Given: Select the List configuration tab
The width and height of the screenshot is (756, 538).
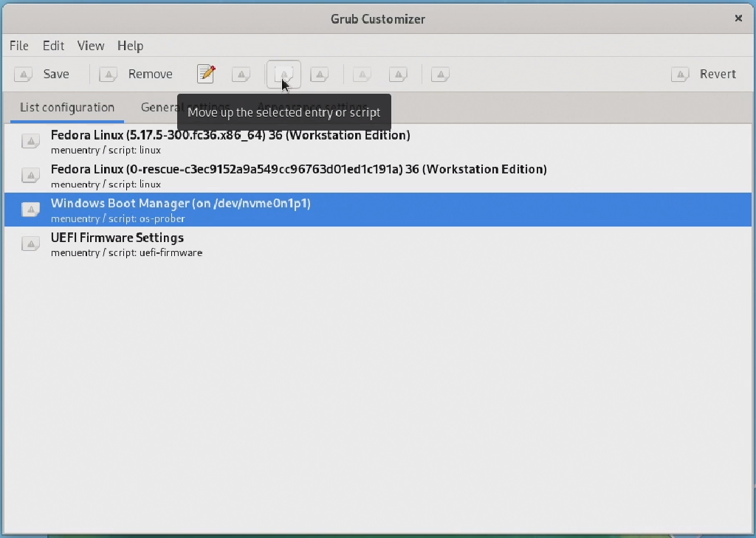Looking at the screenshot, I should click(x=66, y=107).
